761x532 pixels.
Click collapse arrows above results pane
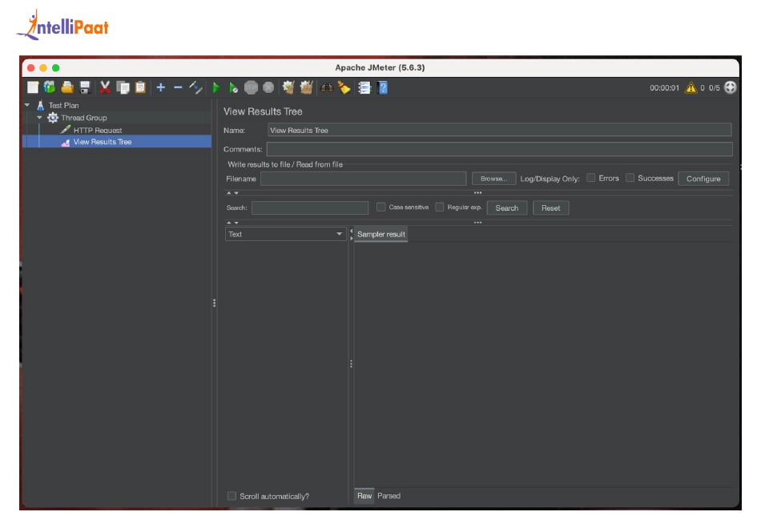click(x=232, y=222)
